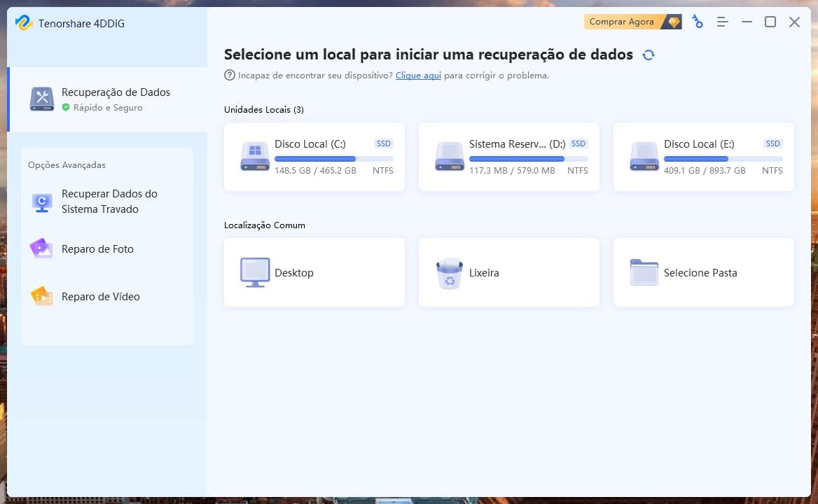Image resolution: width=818 pixels, height=504 pixels.
Task: Click the Localização Comum heading
Action: pyautogui.click(x=265, y=225)
